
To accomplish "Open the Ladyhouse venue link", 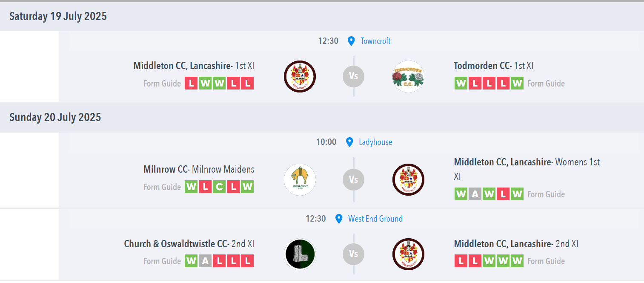I will [375, 142].
